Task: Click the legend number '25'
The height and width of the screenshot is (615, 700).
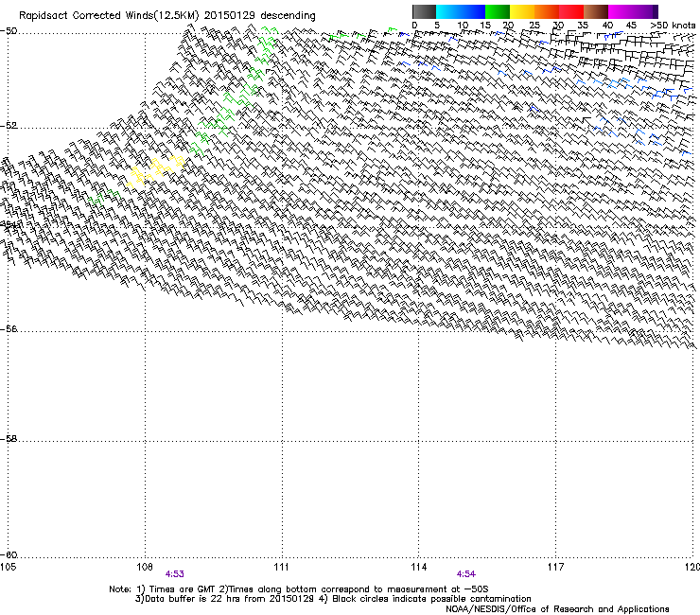Action: coord(534,26)
